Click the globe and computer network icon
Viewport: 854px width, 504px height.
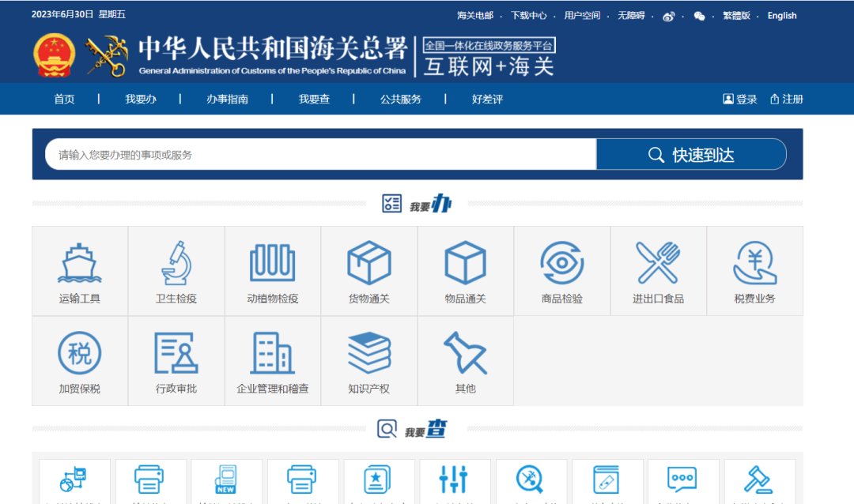tap(74, 480)
